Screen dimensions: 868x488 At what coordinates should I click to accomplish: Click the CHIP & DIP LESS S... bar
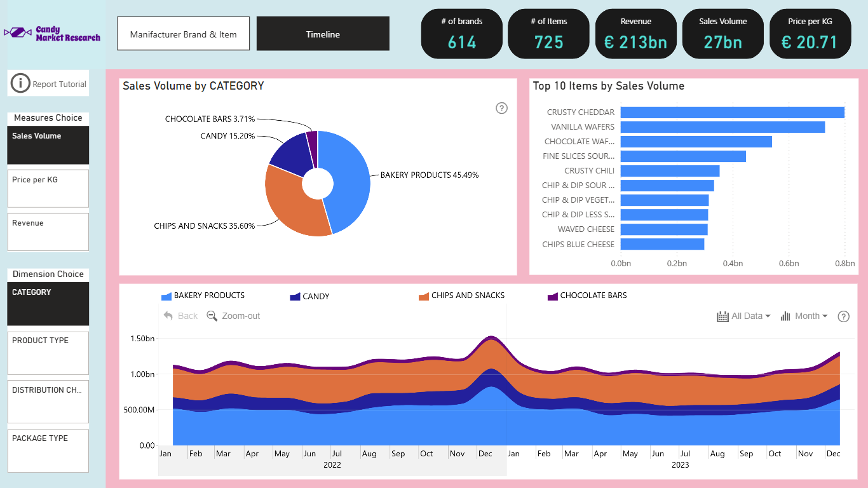pyautogui.click(x=664, y=215)
